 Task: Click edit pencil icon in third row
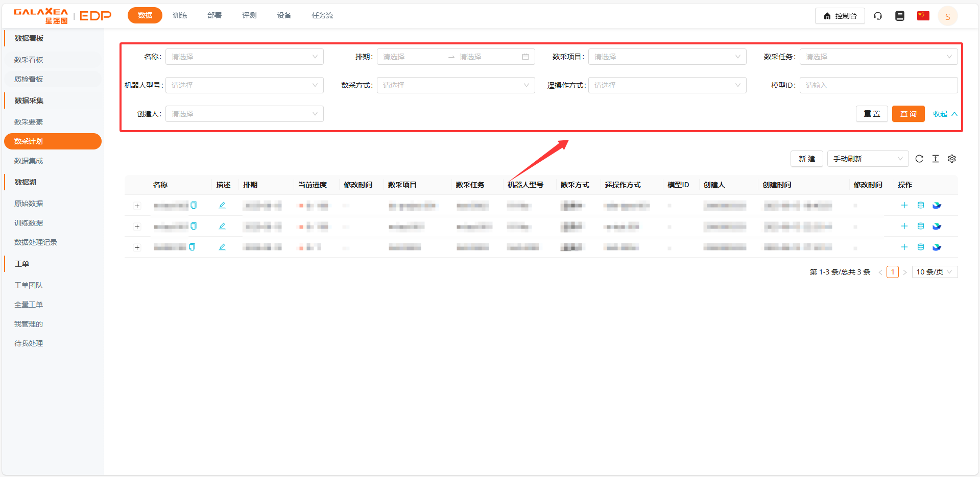pyautogui.click(x=222, y=247)
